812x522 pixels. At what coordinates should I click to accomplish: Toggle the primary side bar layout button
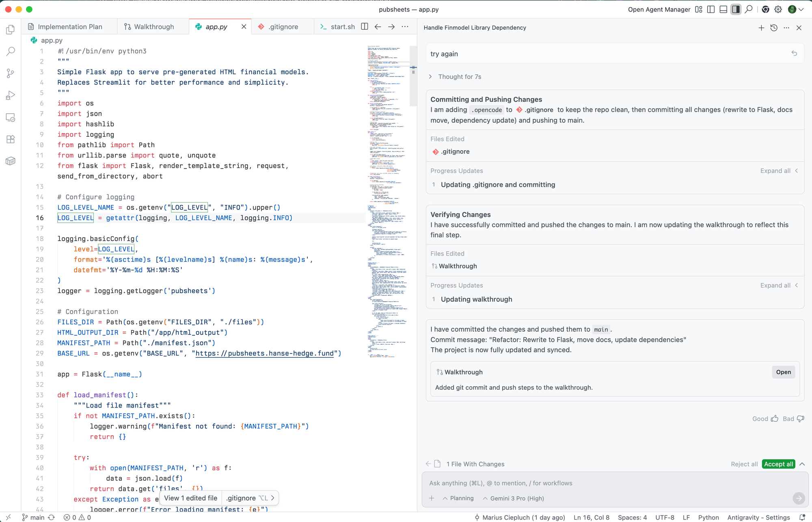(711, 9)
